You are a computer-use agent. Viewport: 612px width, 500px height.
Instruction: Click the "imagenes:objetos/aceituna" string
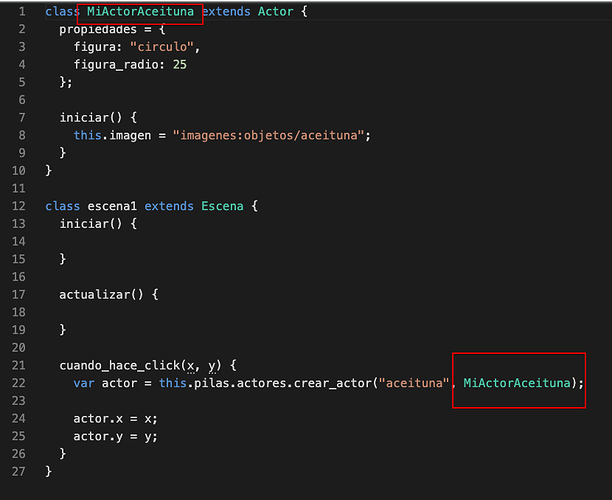pos(271,135)
